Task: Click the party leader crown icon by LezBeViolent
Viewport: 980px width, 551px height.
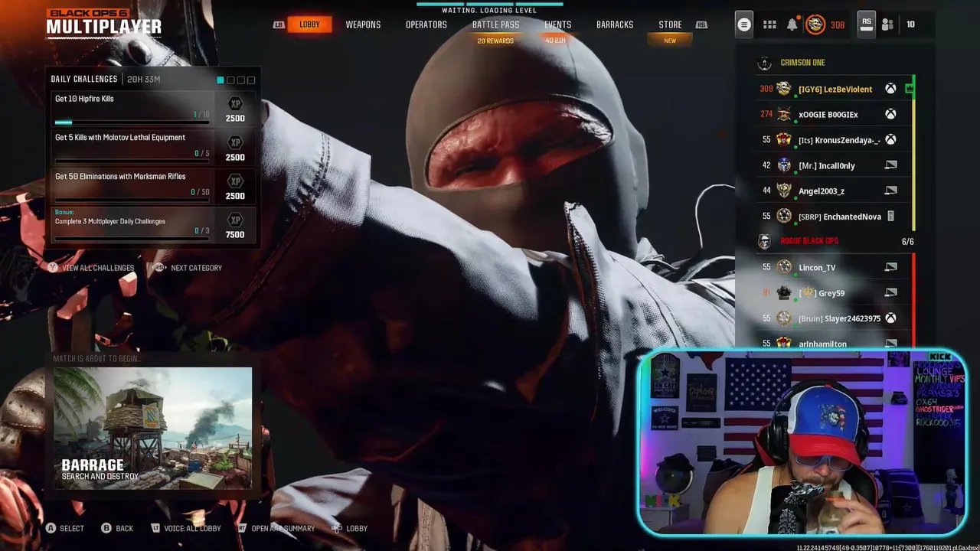Action: pyautogui.click(x=909, y=89)
